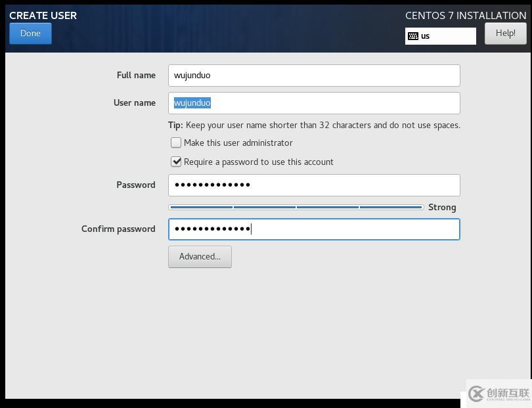Select the keyboard indicator in the top bar
Image resolution: width=532 pixels, height=408 pixels.
[441, 36]
